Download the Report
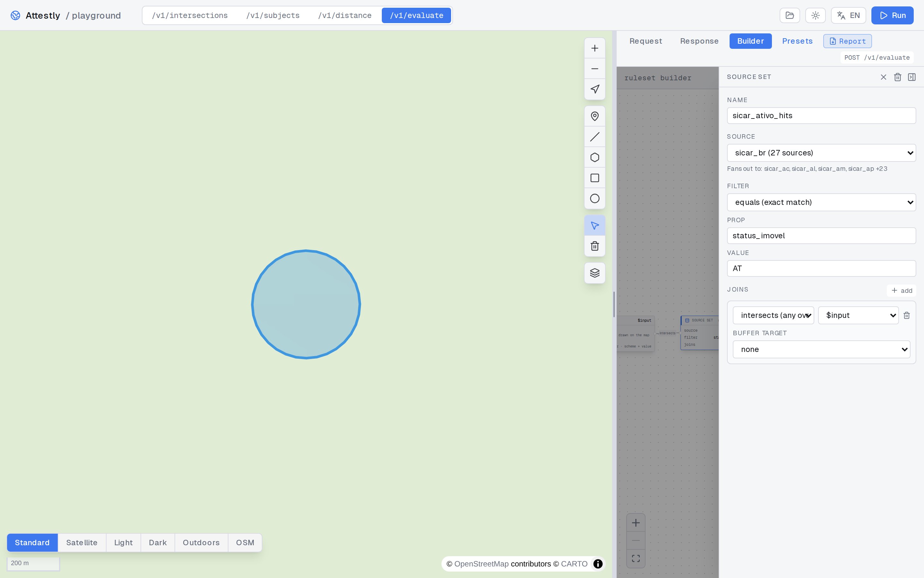The image size is (924, 578). click(847, 41)
